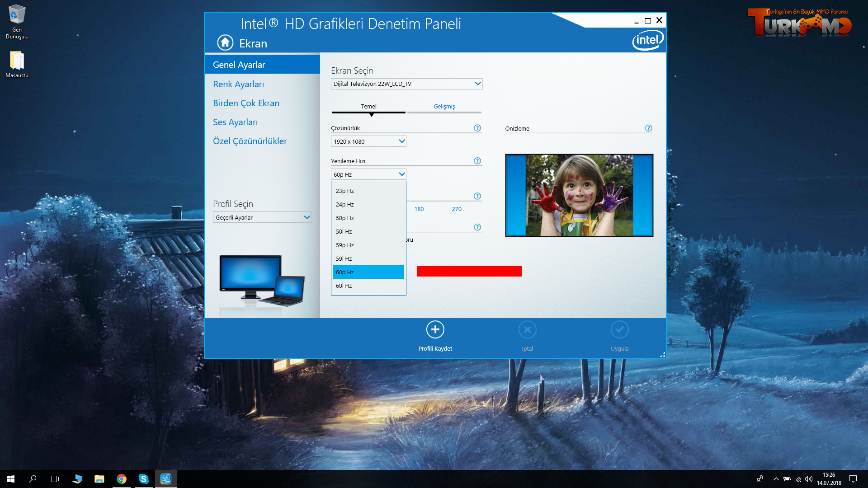Screen dimensions: 868x488
Task: Select 50i Hz refresh rate
Action: coord(368,231)
